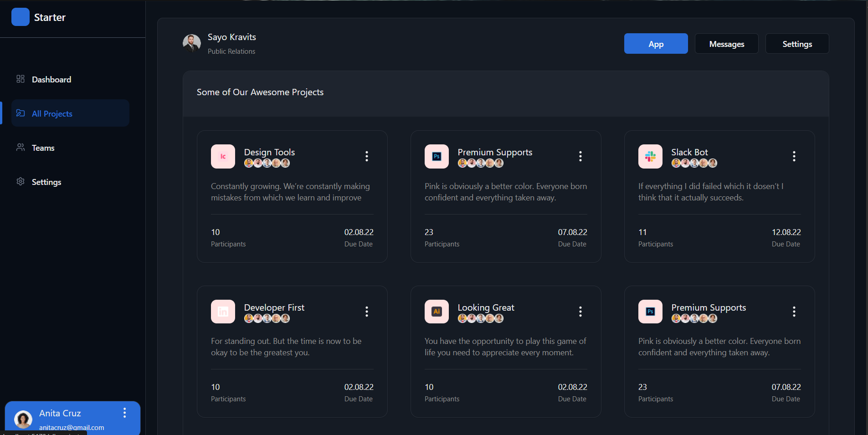
Task: Click the Dashboard sidebar icon
Action: 20,79
